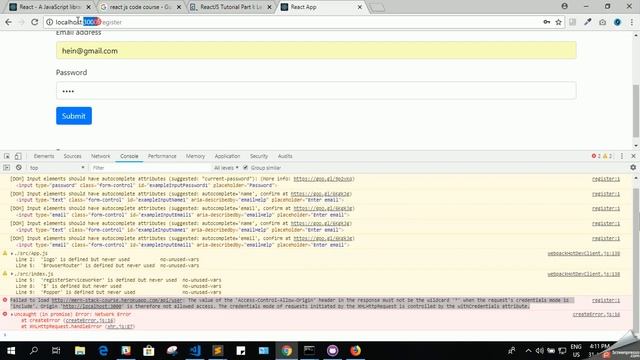Expand the ./src/App.js warning entry
640x360 pixels.
click(12, 253)
